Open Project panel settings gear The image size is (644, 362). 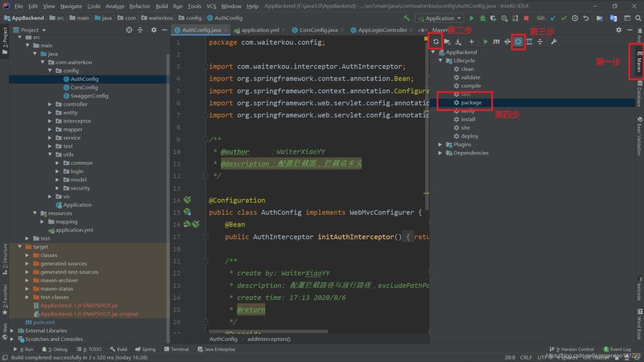[153, 30]
